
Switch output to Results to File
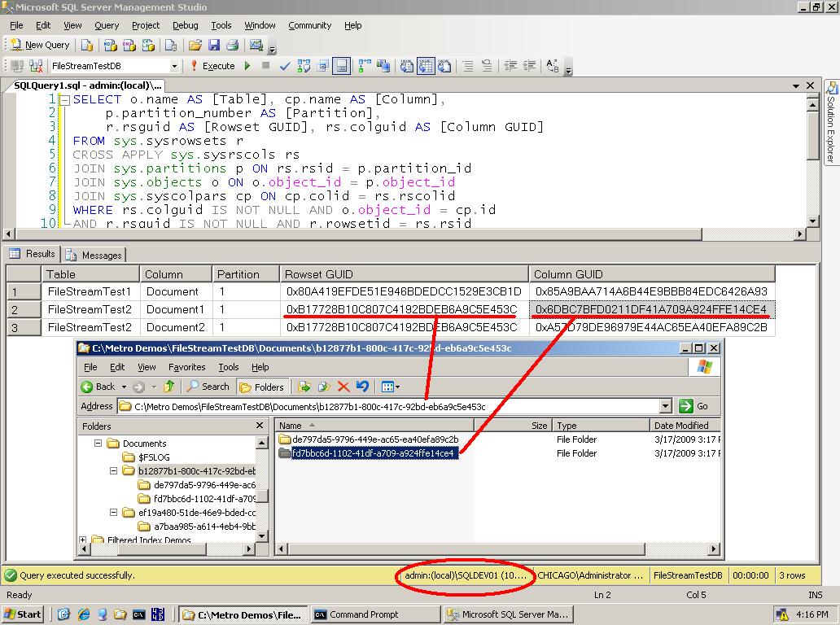click(444, 66)
